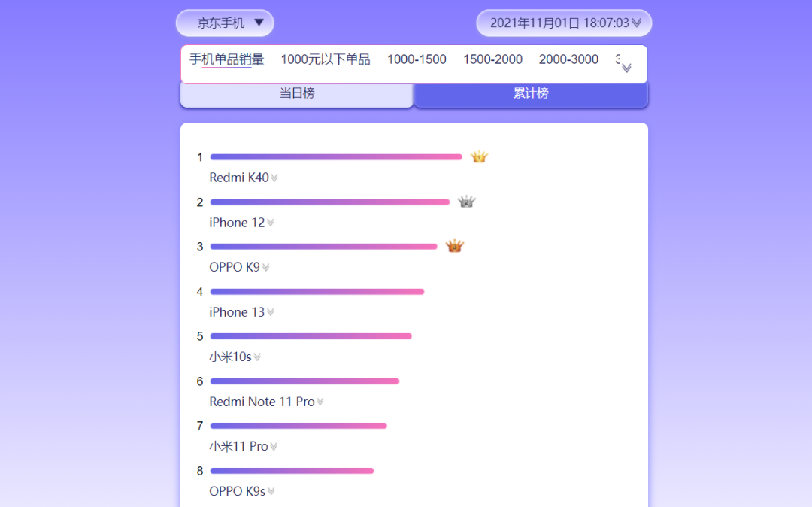The height and width of the screenshot is (507, 812).
Task: Expand the iPhone 12 details chevron
Action: tap(271, 223)
